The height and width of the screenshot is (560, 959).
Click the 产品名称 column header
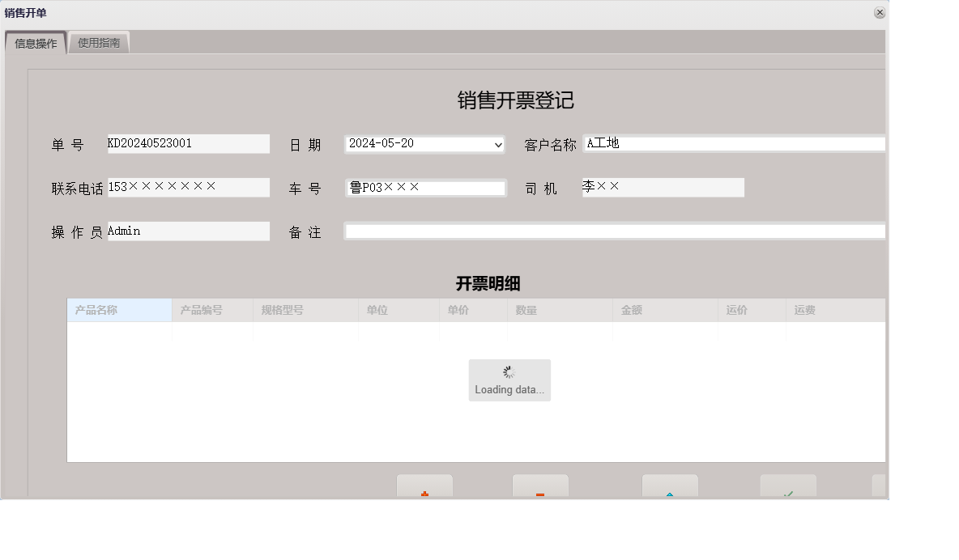[119, 310]
